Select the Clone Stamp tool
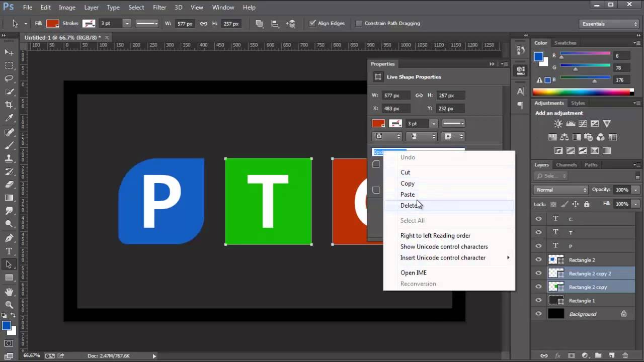The height and width of the screenshot is (362, 644). click(x=9, y=158)
